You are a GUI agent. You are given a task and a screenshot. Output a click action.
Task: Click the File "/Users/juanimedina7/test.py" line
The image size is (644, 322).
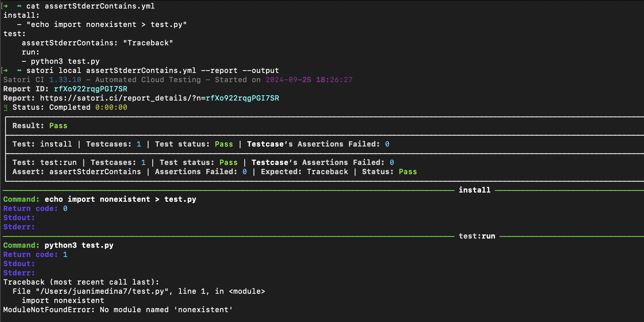[x=139, y=291]
